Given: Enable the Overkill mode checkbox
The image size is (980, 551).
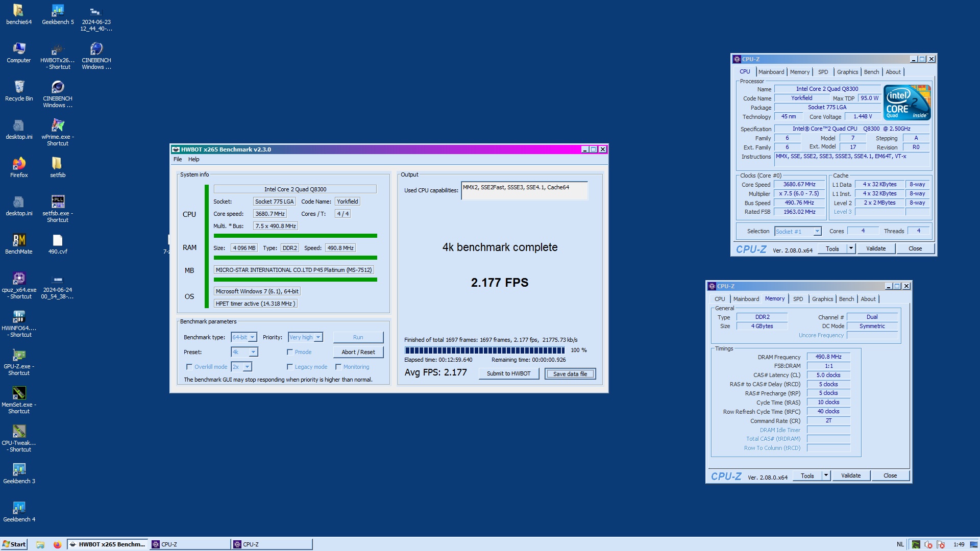Looking at the screenshot, I should 189,367.
